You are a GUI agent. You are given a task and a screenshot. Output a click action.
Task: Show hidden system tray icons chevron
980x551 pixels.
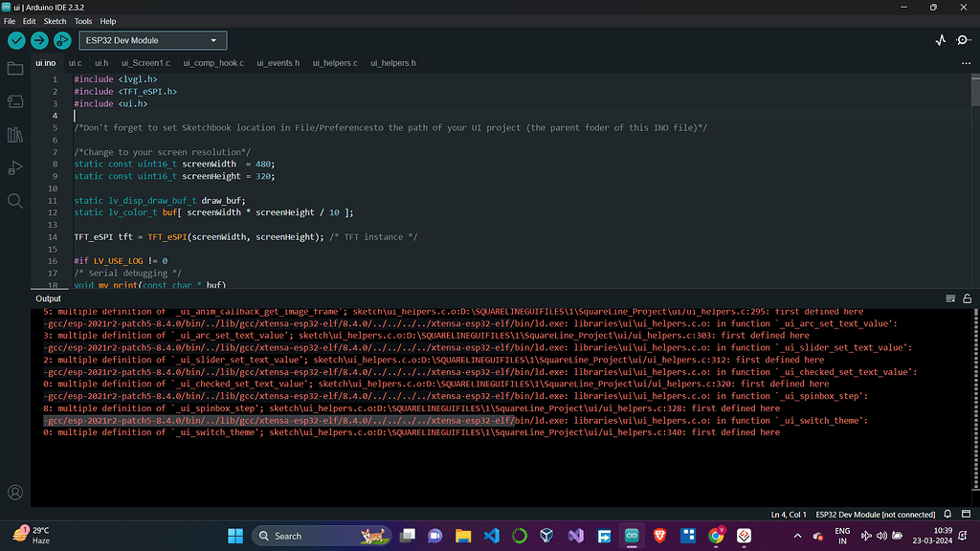point(797,536)
